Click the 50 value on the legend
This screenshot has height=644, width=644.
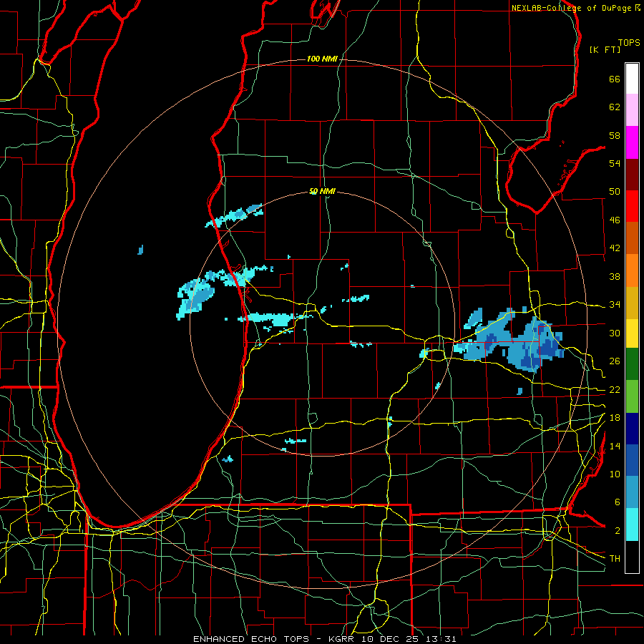[x=615, y=192]
